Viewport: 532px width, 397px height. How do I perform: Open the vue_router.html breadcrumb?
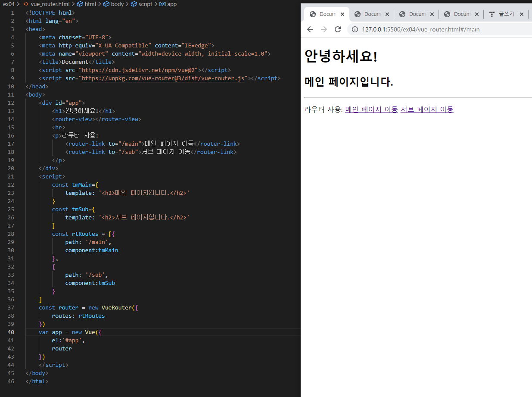tap(50, 4)
